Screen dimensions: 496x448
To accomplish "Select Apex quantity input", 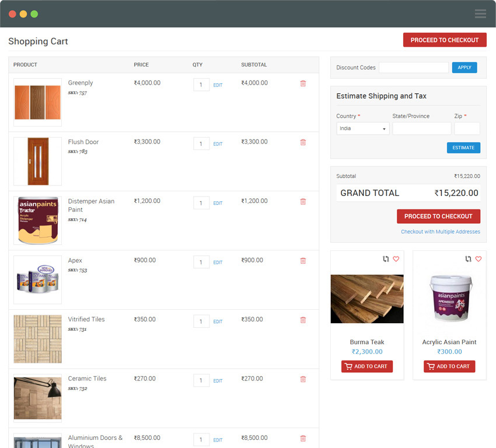I will tap(201, 262).
